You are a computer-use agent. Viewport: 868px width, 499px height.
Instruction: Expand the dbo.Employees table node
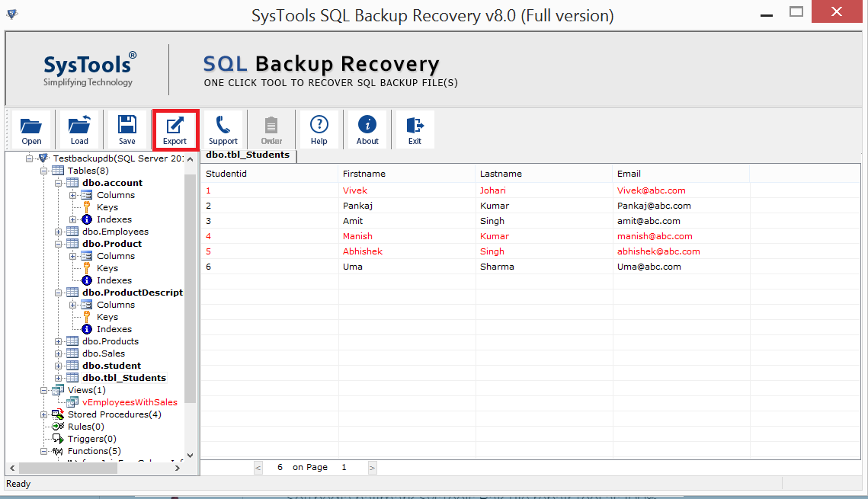(59, 232)
